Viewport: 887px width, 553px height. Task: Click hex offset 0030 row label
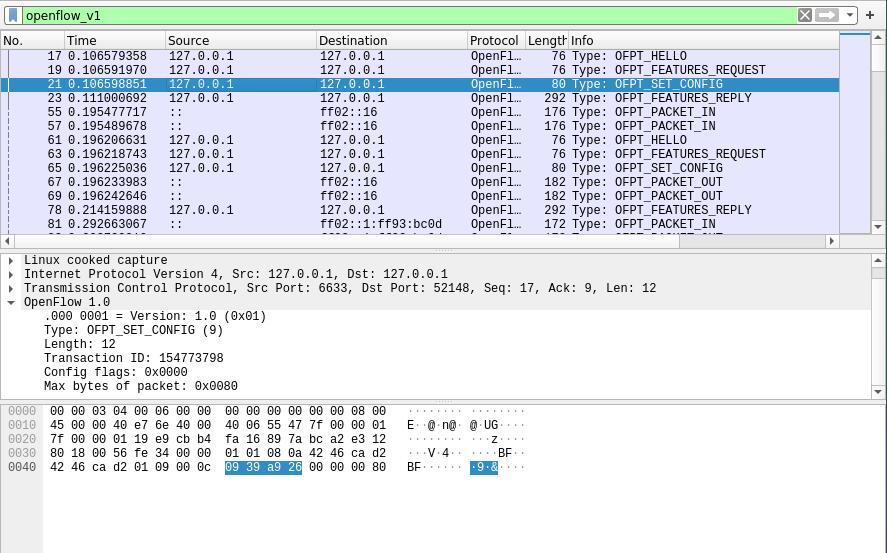(x=22, y=453)
